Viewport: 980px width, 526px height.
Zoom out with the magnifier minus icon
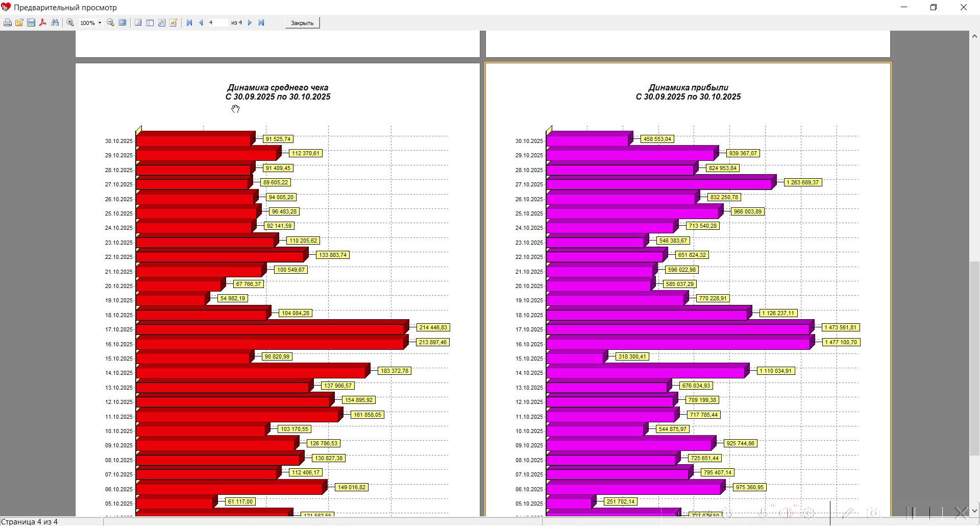(110, 23)
